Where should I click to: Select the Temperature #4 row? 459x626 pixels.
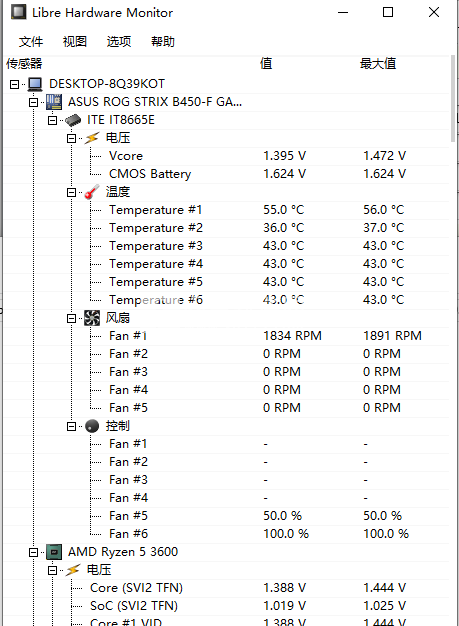coord(227,264)
